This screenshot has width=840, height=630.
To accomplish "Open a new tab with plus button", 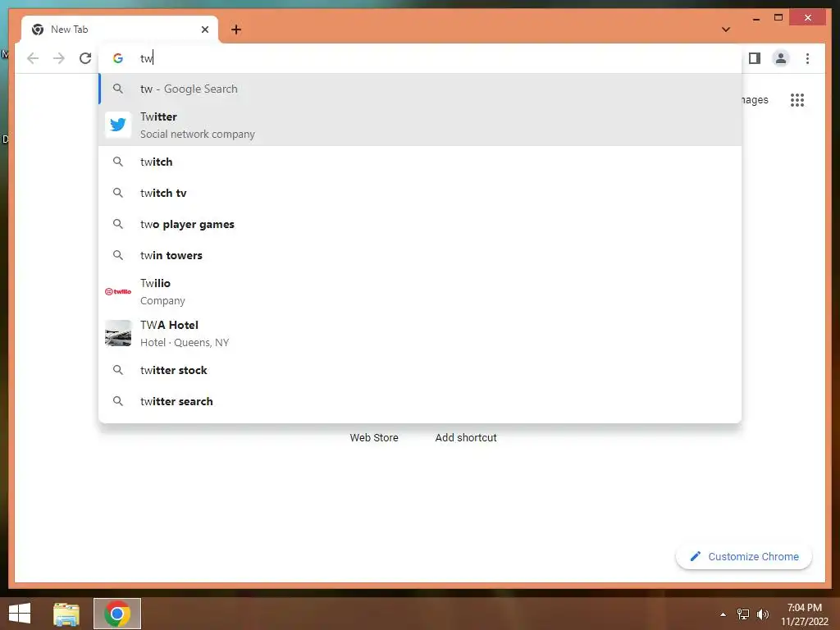I will (236, 30).
